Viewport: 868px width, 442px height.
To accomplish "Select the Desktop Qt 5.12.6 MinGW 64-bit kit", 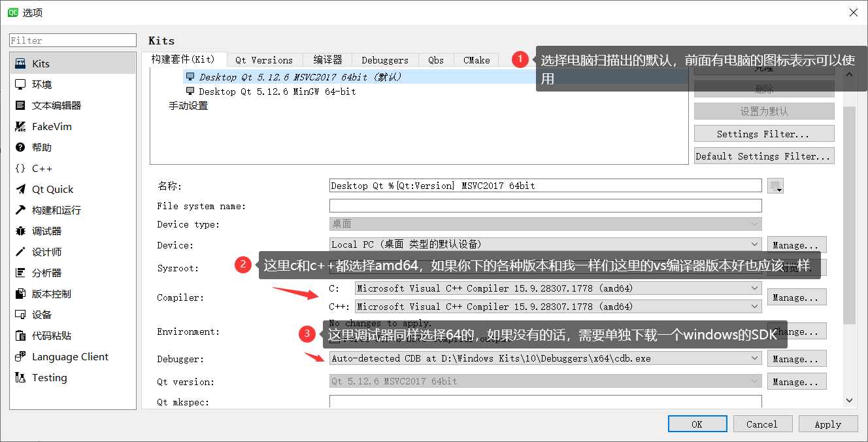I will (275, 91).
